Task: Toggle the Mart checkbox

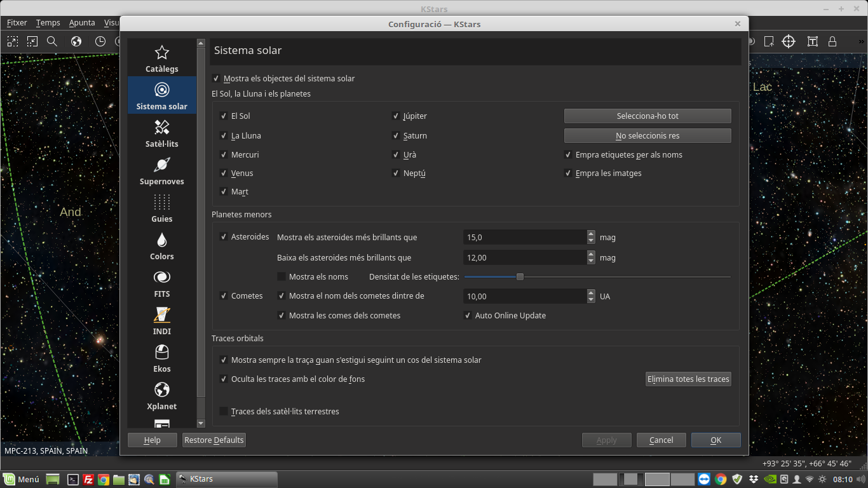Action: 234,192
